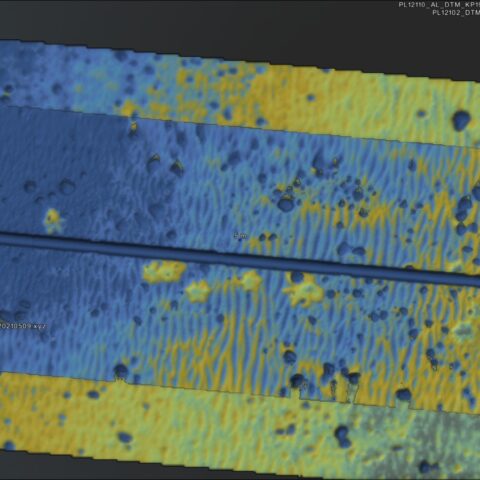Click the yellow mound cluster below pipeline left
This screenshot has width=480, height=480.
tap(163, 271)
